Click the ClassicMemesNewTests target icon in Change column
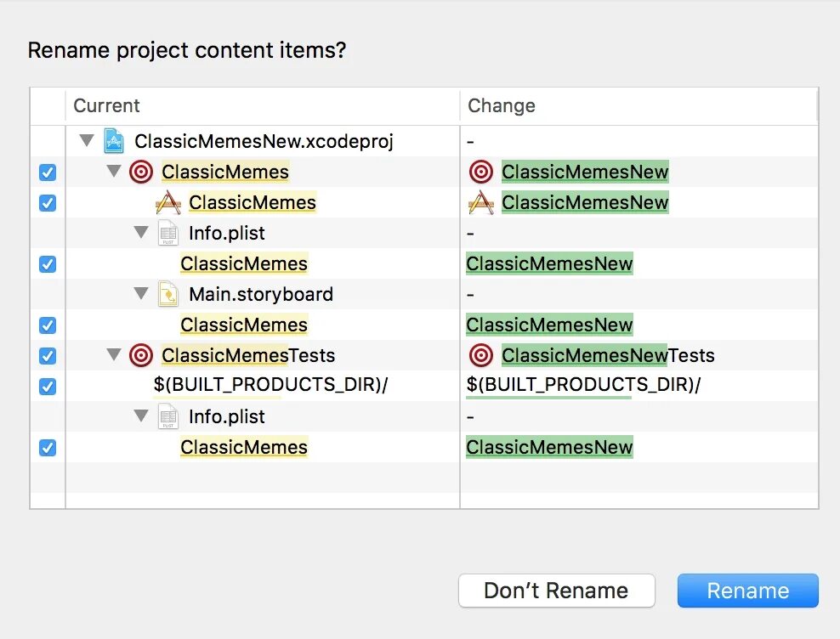Screen dimensions: 840x639 [481, 355]
